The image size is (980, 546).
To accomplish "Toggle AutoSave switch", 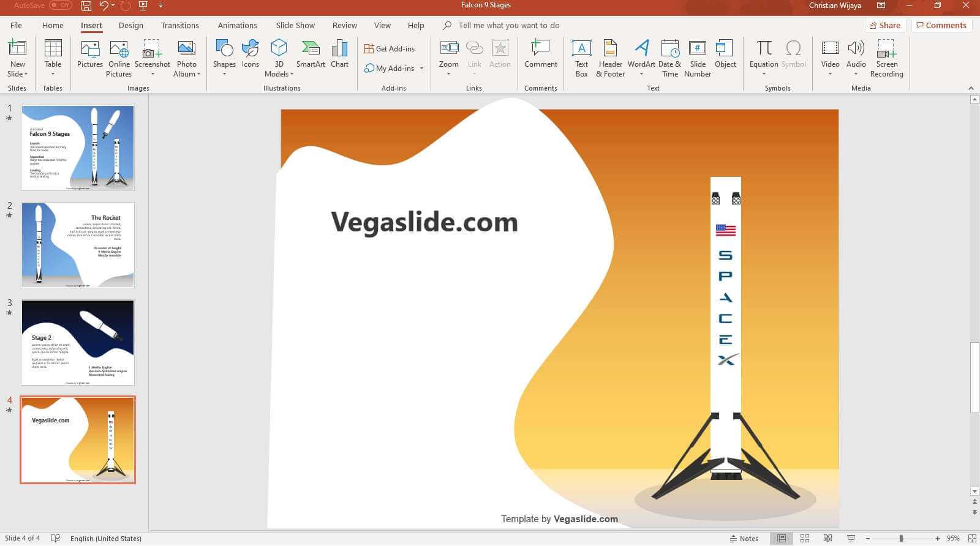I will (x=61, y=6).
